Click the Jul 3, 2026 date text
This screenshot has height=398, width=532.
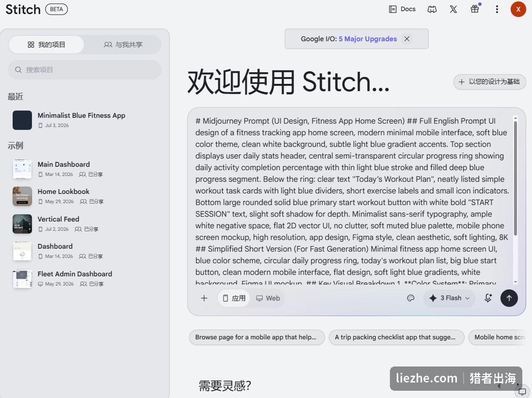(x=57, y=126)
